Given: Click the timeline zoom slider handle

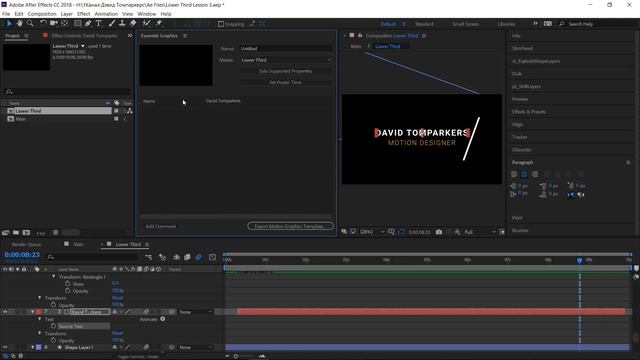Looking at the screenshot, I should click(236, 356).
